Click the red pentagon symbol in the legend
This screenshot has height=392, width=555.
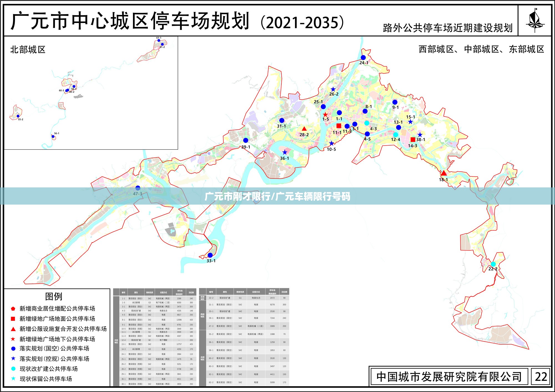coord(13,309)
